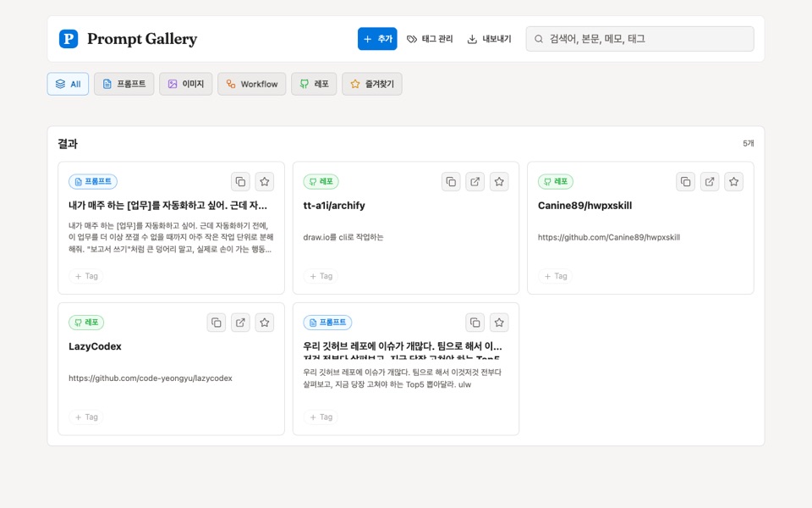Viewport: 812px width, 508px height.
Task: Click the github.com/code-yeongyu/lazycodex URL text
Action: click(x=151, y=378)
